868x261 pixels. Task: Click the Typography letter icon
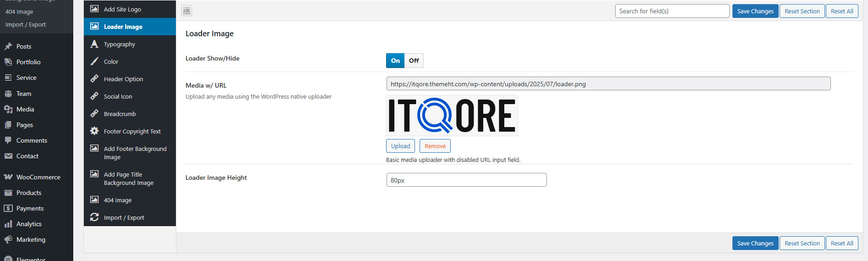pos(94,44)
